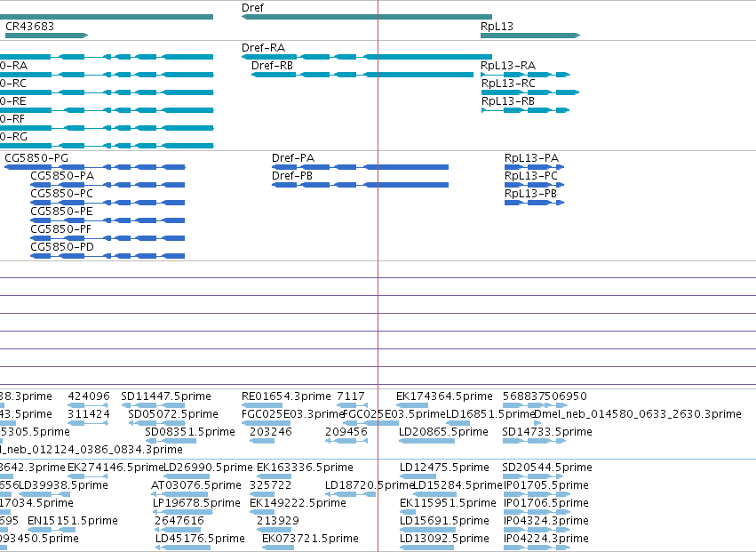Select the EK149222.5prime cDNA label
The image size is (756, 552).
point(298,503)
